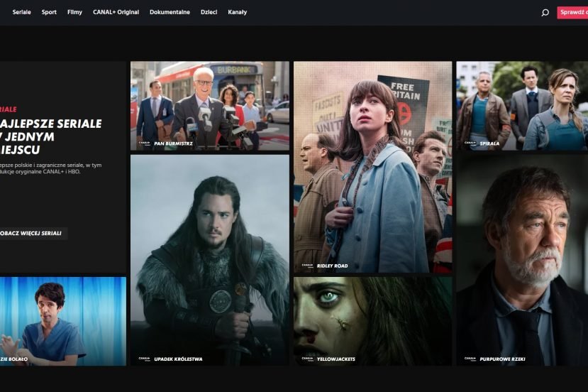Screen dimensions: 588x392
Task: Click the CANAL+ logo on Spirala tile
Action: tap(470, 143)
